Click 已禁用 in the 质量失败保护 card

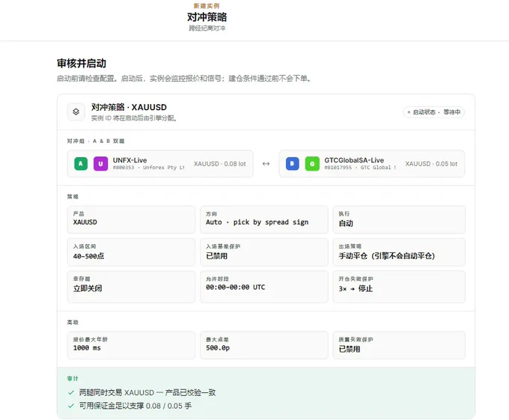pos(350,349)
